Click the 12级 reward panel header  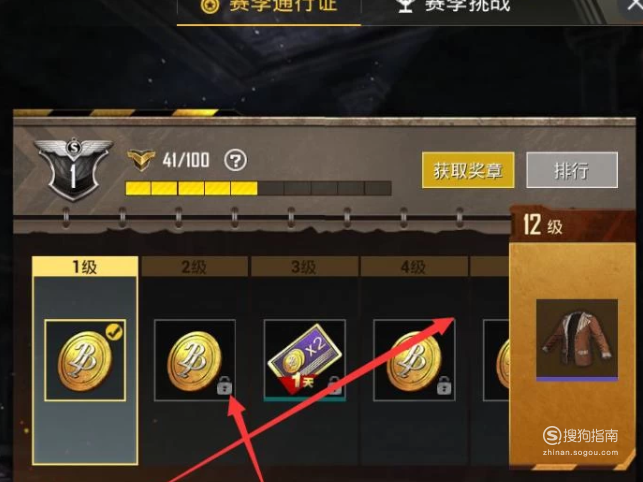point(572,225)
